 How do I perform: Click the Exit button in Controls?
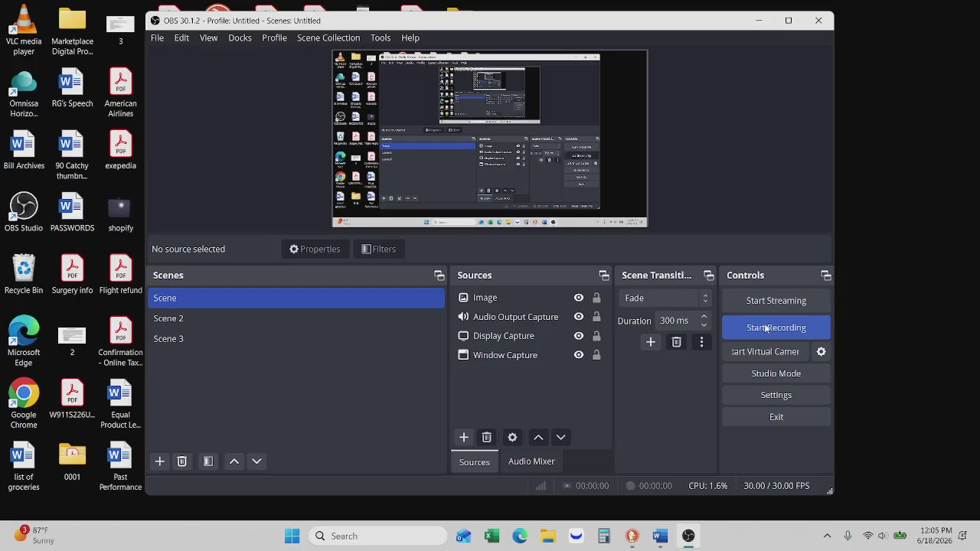point(776,417)
